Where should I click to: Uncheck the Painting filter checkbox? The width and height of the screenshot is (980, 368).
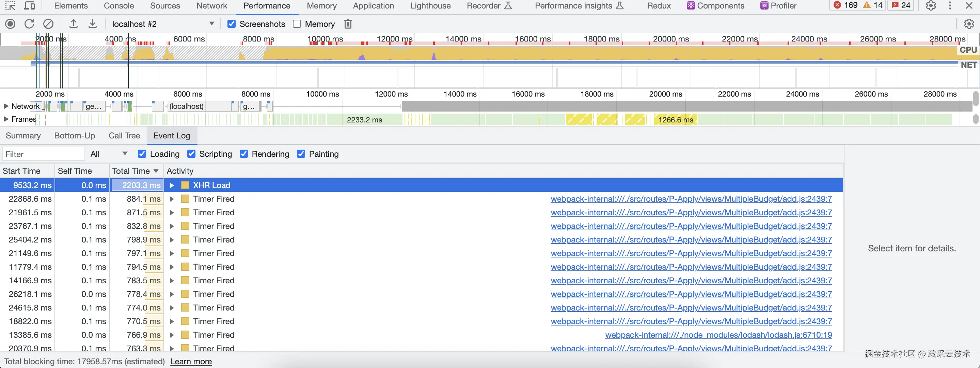pos(301,154)
